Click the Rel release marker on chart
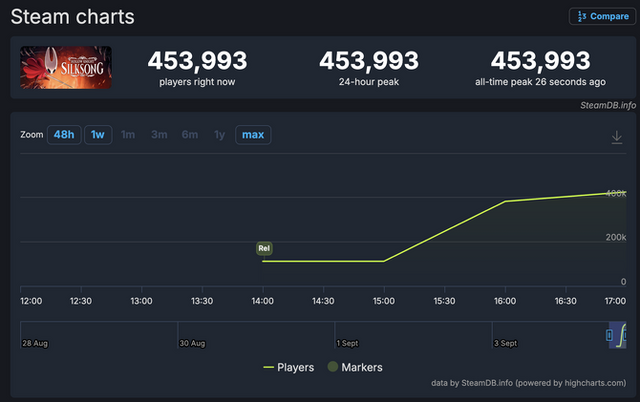The width and height of the screenshot is (640, 402). [264, 247]
